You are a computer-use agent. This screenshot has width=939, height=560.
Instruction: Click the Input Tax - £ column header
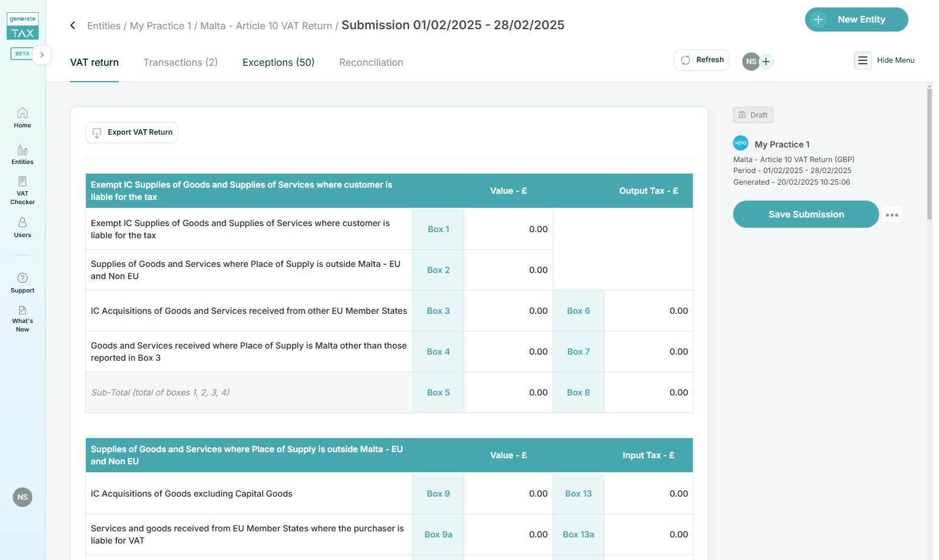coord(648,455)
